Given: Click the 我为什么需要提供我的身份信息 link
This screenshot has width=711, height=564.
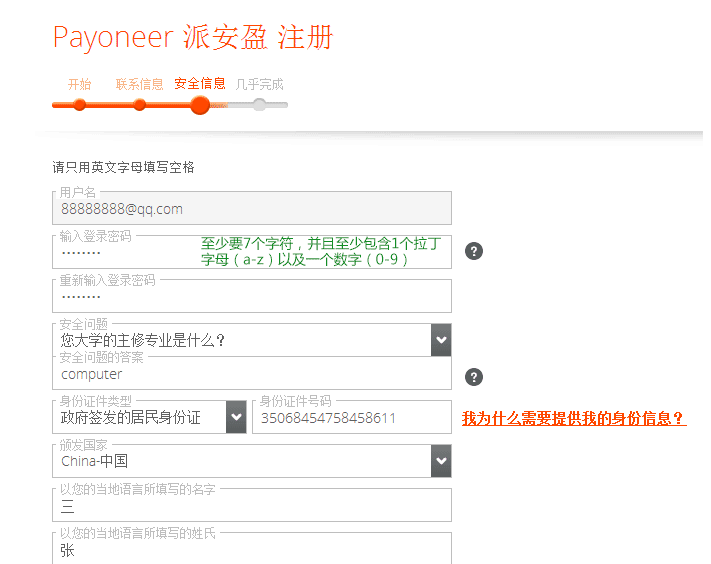Looking at the screenshot, I should pos(574,418).
